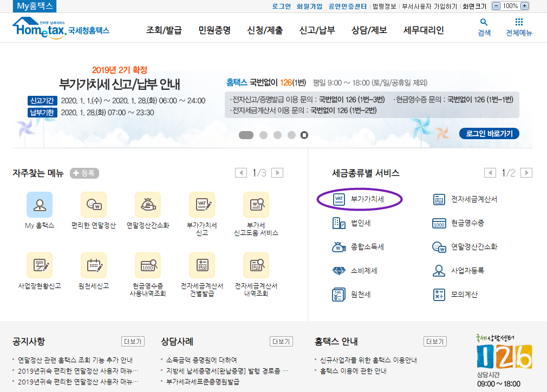This screenshot has width=547, height=392.
Task: Open 상담사례 소득금액 증명원에 대하여
Action: pos(201,360)
